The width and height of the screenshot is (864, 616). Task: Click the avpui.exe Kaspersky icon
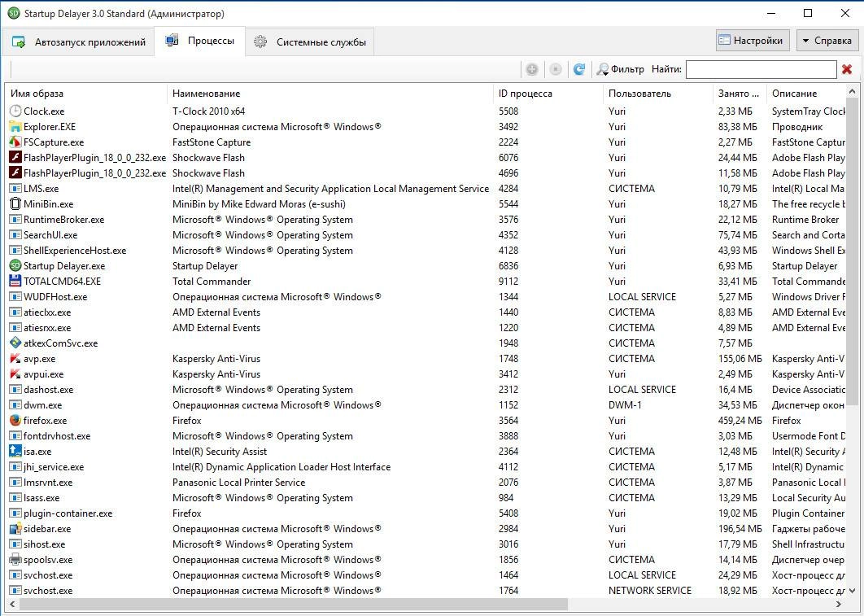click(x=15, y=374)
